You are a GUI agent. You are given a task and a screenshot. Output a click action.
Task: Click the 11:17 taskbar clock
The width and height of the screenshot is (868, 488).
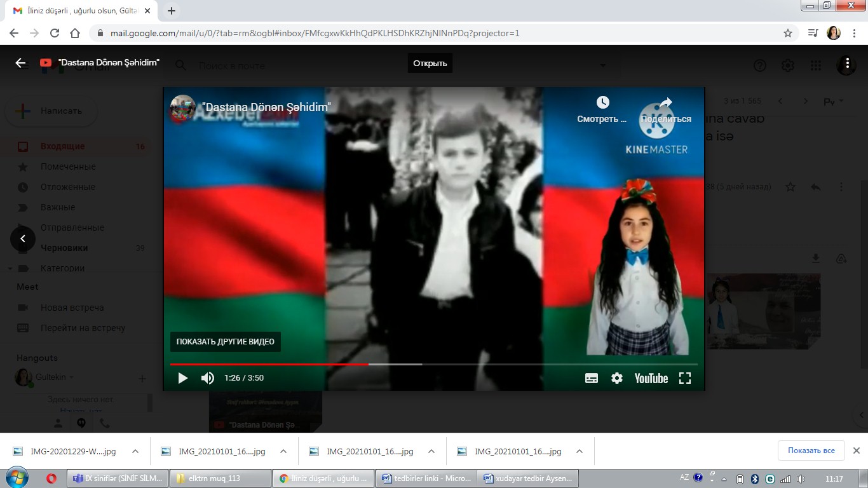(x=834, y=479)
